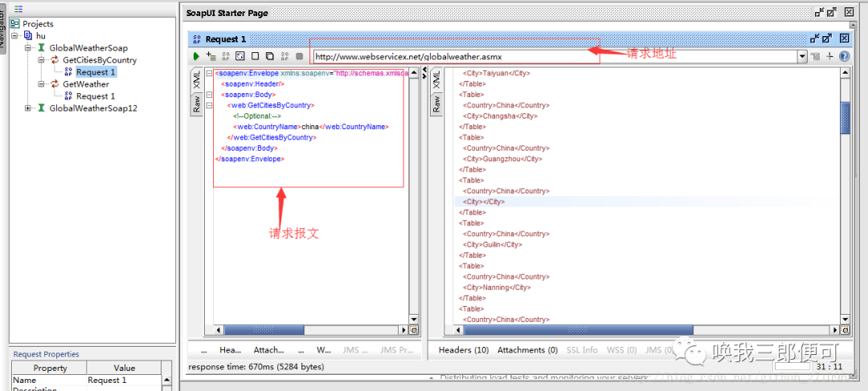The image size is (868, 391).
Task: Click the <City>Guilin</City> line in response
Action: pos(492,244)
